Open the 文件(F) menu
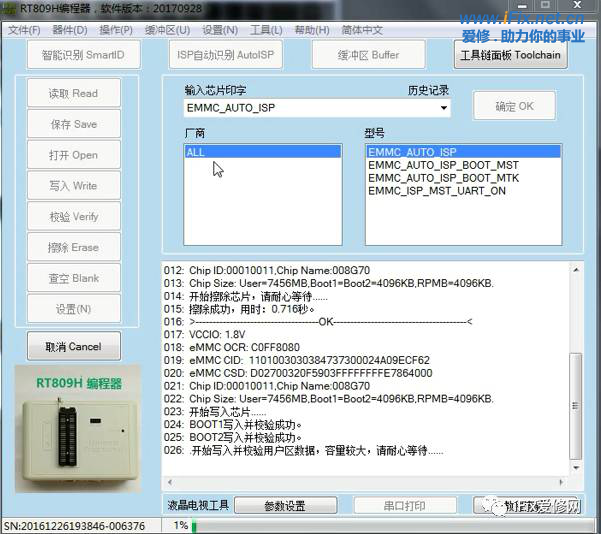Viewport: 601px width, 534px height. 24,30
